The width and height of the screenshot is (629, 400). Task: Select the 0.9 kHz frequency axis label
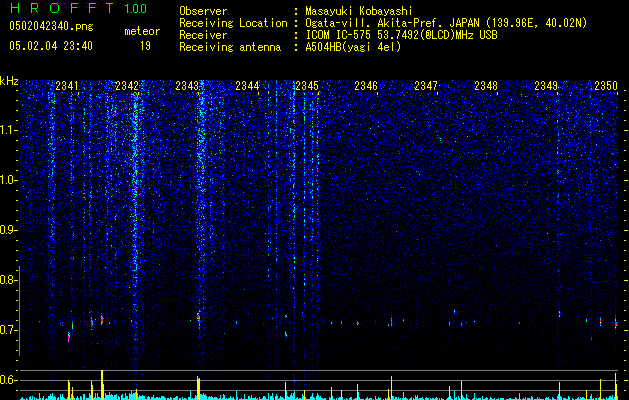(8, 230)
